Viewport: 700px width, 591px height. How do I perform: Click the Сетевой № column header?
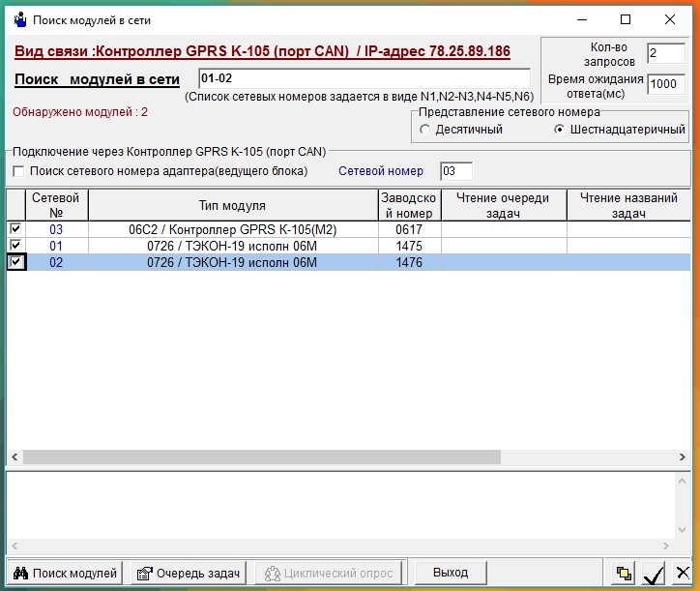(x=56, y=205)
